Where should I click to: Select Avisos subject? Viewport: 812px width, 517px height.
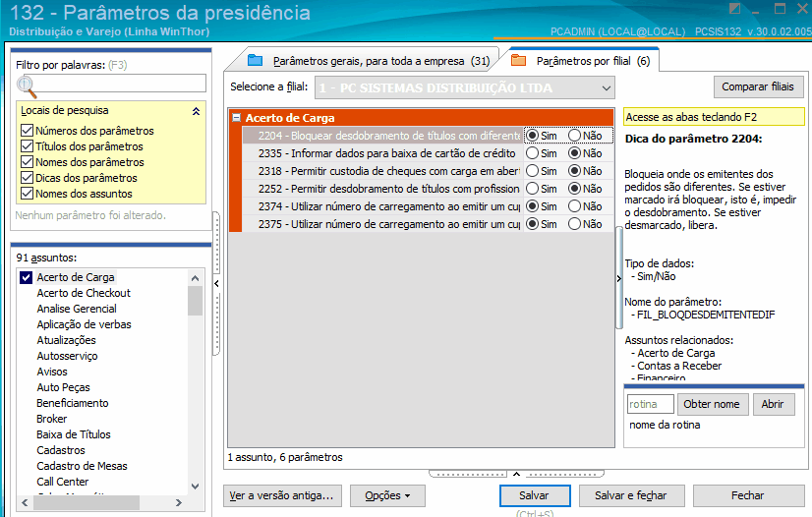52,372
